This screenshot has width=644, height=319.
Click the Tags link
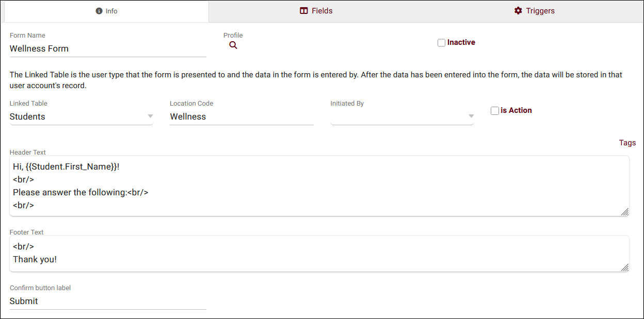pos(627,143)
